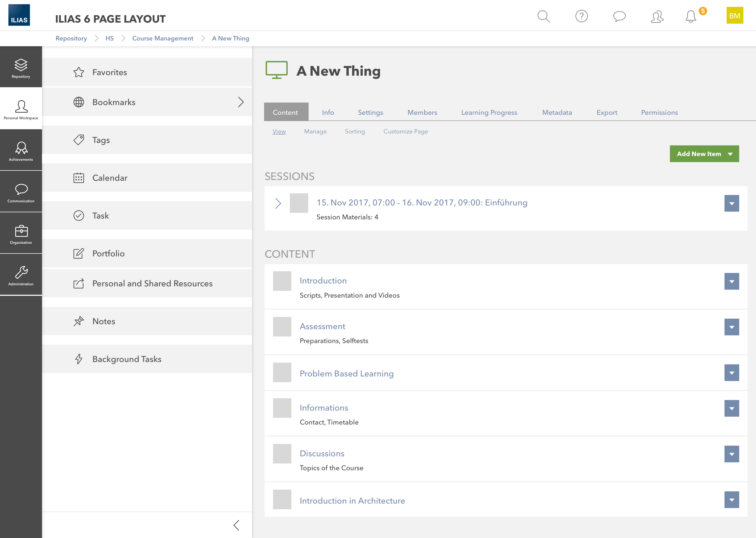The image size is (756, 538).
Task: Open the Repository sidebar section
Action: click(x=21, y=68)
